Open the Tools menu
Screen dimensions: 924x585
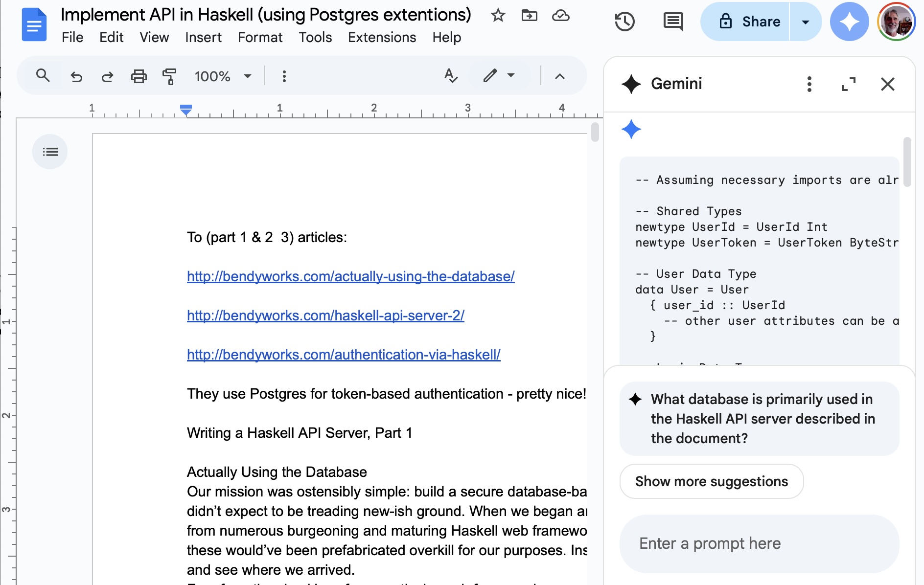coord(315,37)
